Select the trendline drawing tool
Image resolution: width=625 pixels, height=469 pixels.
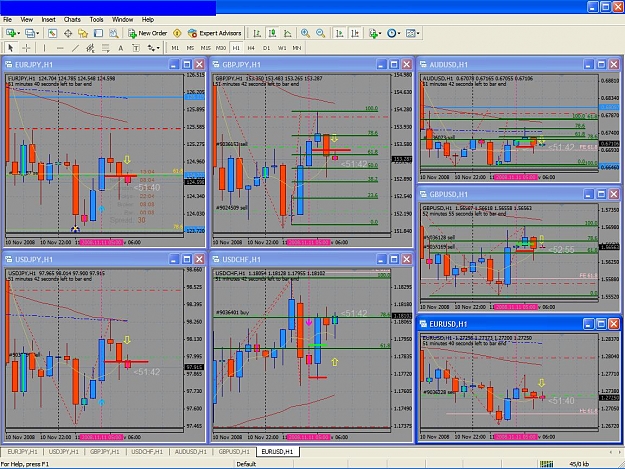pyautogui.click(x=75, y=48)
